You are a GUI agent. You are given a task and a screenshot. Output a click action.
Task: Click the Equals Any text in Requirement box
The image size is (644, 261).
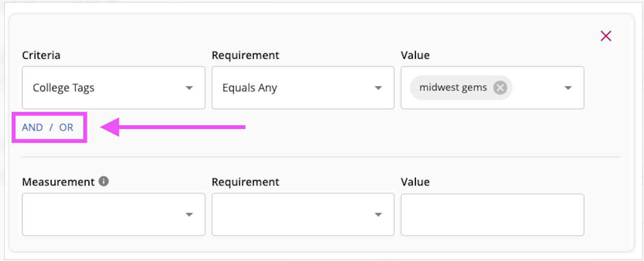[250, 88]
